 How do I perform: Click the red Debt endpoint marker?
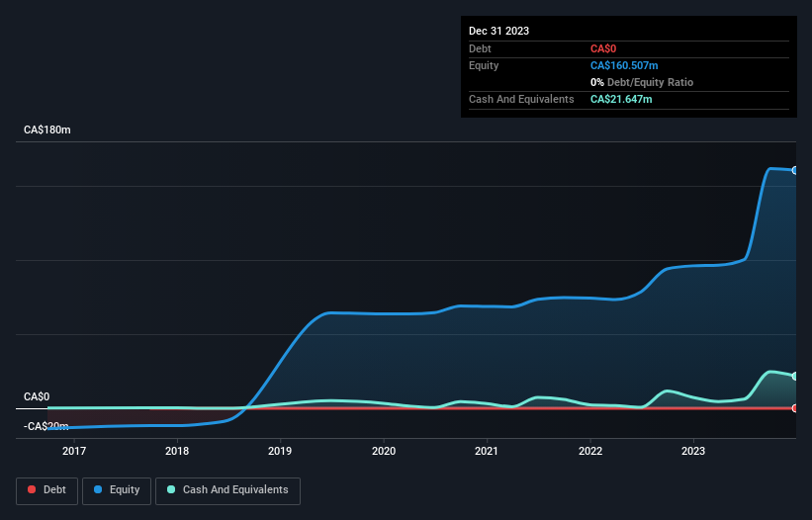tap(795, 408)
